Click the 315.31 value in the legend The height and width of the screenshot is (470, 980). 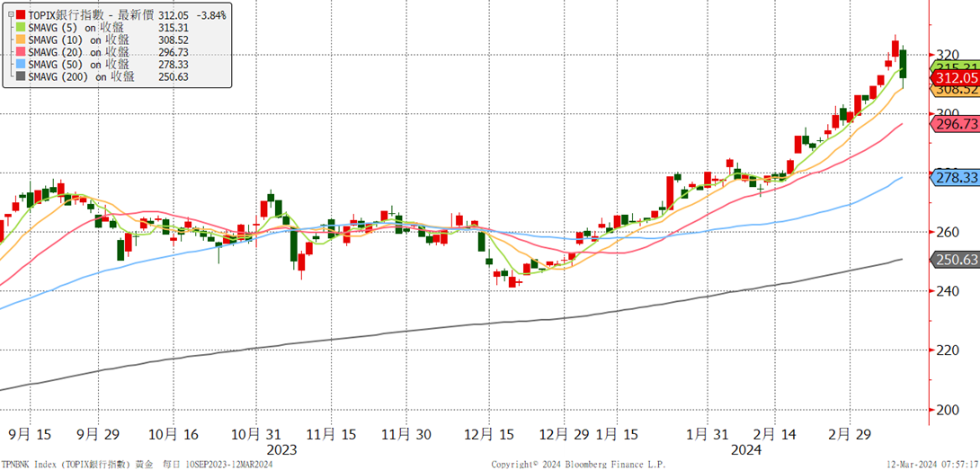(174, 27)
